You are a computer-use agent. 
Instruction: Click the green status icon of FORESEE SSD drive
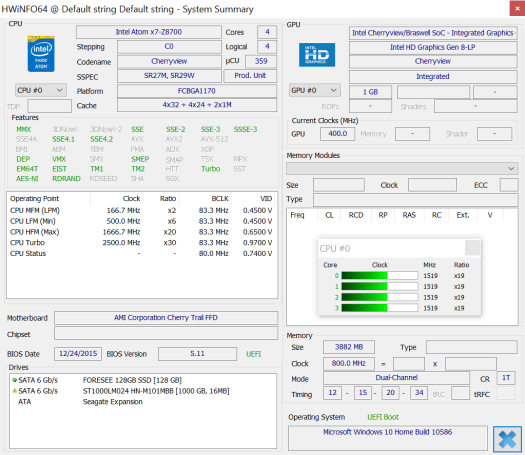pos(14,380)
